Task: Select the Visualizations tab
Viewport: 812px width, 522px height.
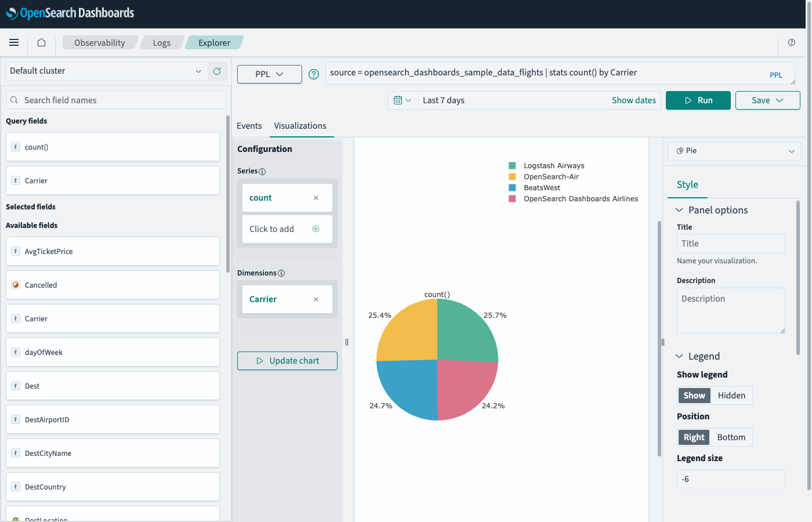Action: tap(300, 126)
